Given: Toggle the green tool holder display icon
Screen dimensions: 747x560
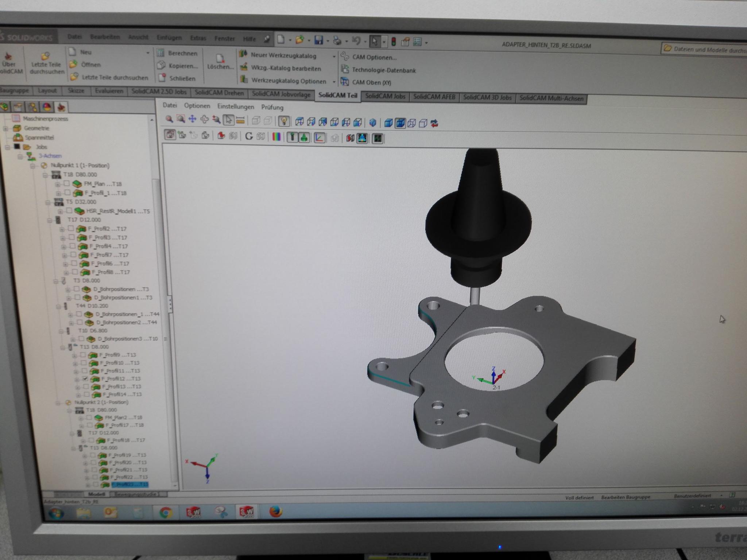Looking at the screenshot, I should [304, 137].
